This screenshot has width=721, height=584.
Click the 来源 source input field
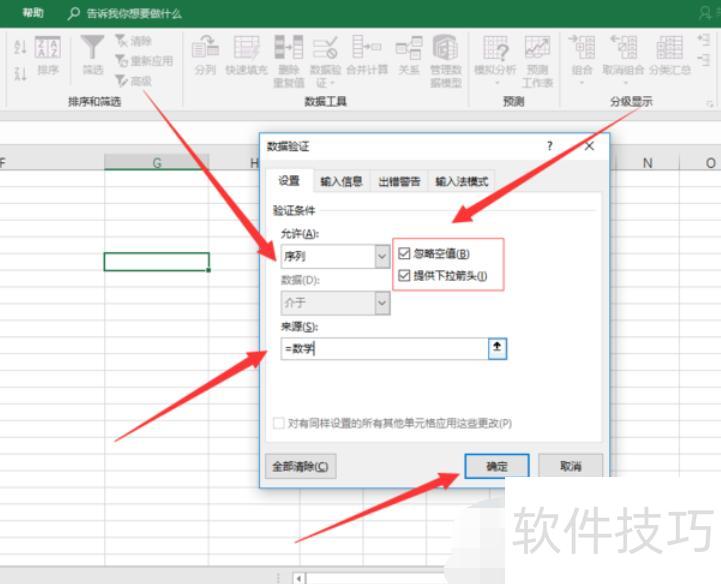384,349
